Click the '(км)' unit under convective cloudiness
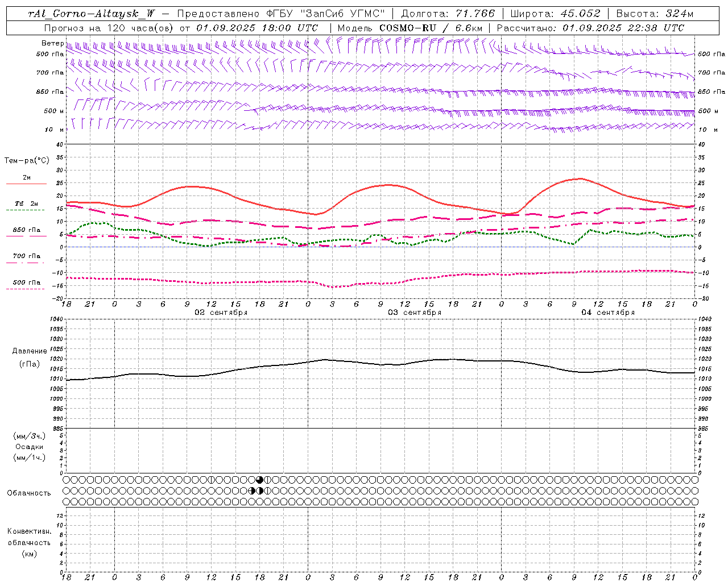This screenshot has height=582, width=728. [x=29, y=554]
